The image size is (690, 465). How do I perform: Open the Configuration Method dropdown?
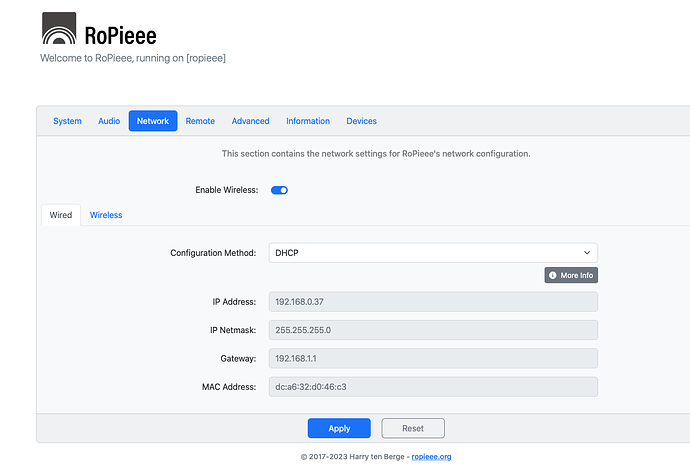click(x=432, y=253)
